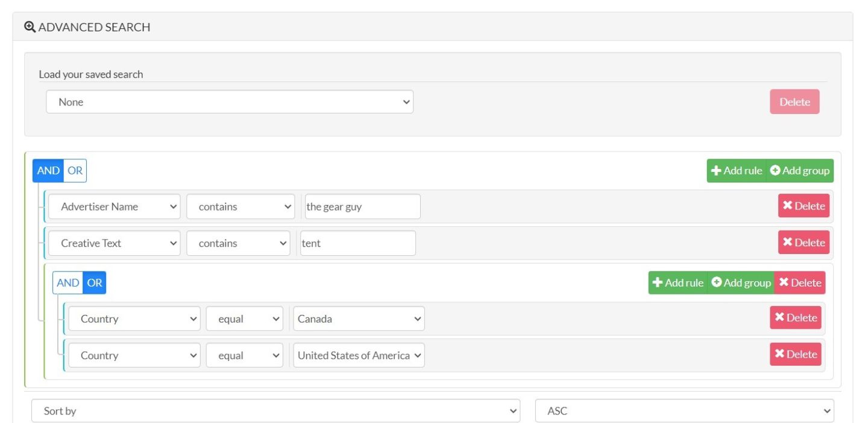Select AND for the top-level group
The height and width of the screenshot is (423, 868).
(48, 171)
